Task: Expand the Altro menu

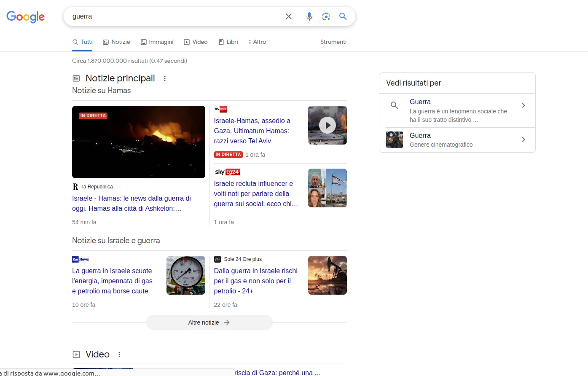Action: [257, 42]
